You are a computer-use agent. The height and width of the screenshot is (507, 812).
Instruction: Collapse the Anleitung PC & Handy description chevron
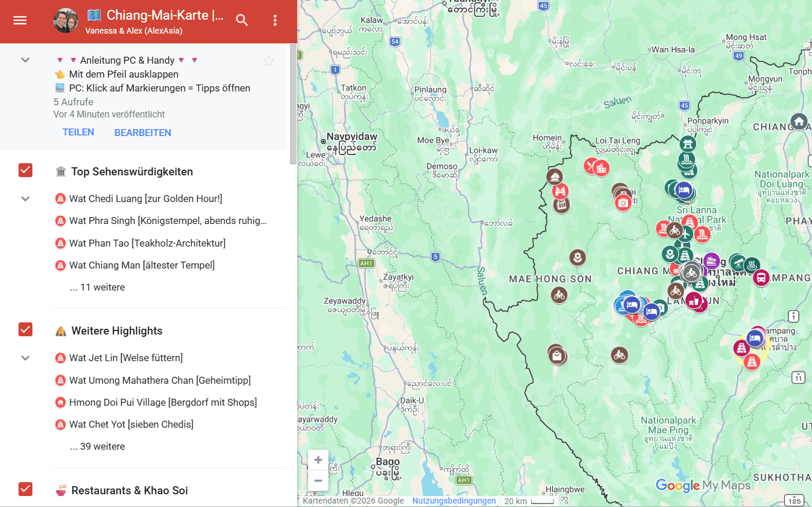25,60
